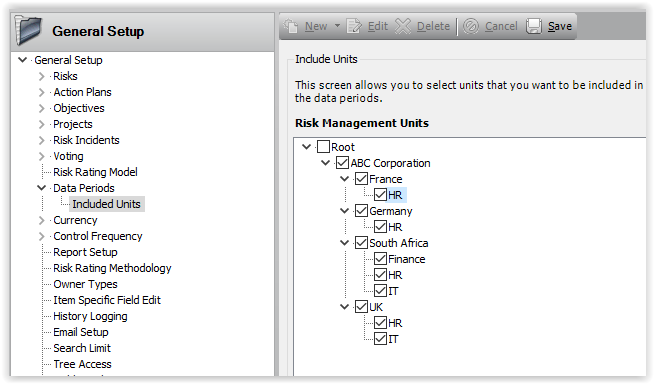Uncheck the HR checkbox under South Africa
Image resolution: width=654 pixels, height=384 pixels.
click(380, 275)
